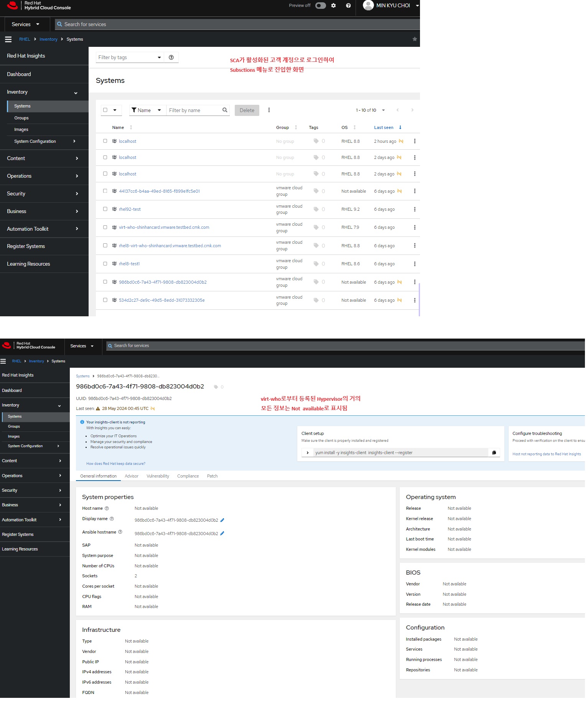588x704 pixels.
Task: Expand Automation Toolkit in Systems list sidebar
Action: pos(44,229)
